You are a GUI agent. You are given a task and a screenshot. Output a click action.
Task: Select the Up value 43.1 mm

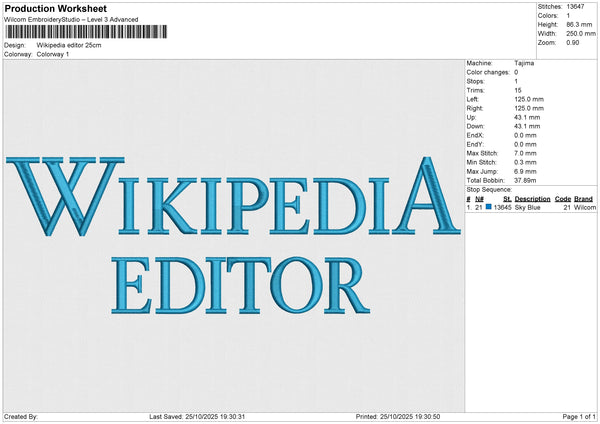(x=527, y=117)
